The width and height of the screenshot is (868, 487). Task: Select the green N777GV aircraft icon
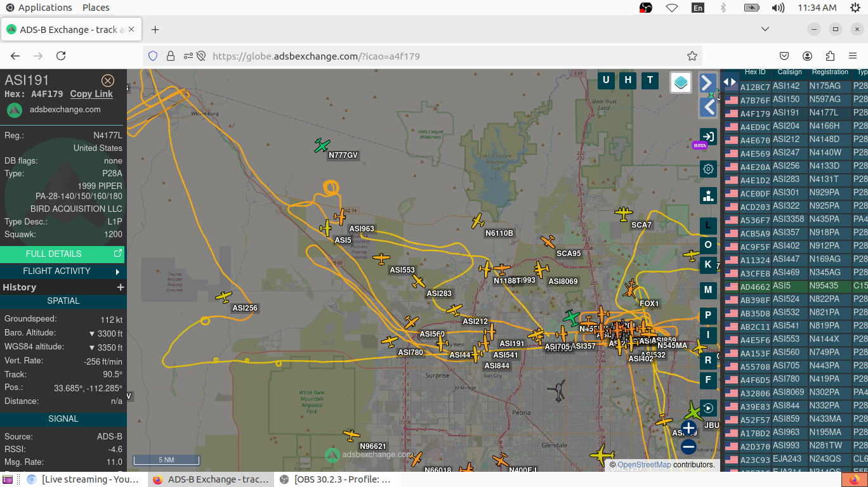point(322,145)
